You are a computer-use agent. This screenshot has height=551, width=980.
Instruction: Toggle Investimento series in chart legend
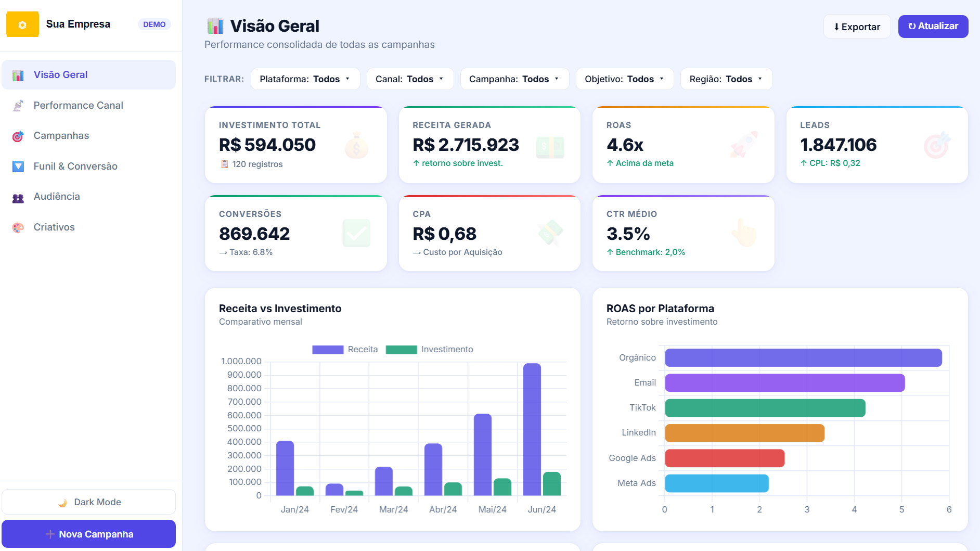point(430,350)
